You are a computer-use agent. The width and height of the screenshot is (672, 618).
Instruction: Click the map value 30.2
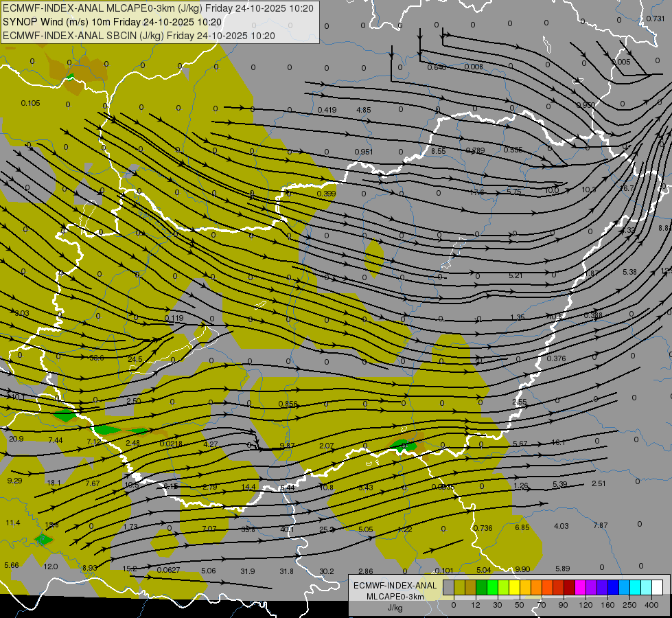[x=326, y=571]
